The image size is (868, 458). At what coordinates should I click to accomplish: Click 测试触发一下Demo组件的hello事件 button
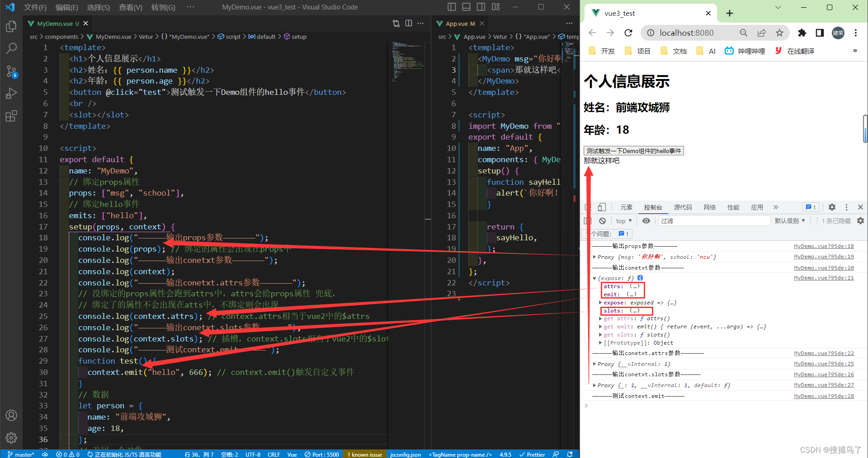(633, 151)
